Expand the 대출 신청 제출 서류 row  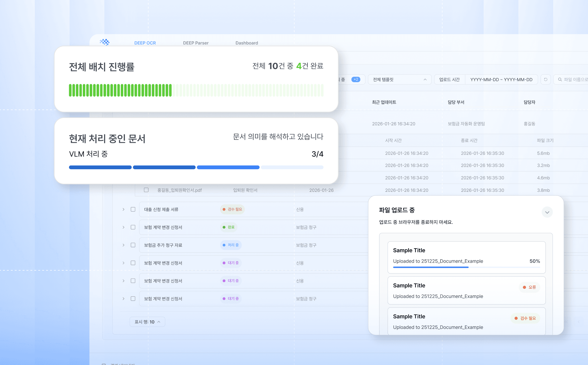[x=123, y=209]
